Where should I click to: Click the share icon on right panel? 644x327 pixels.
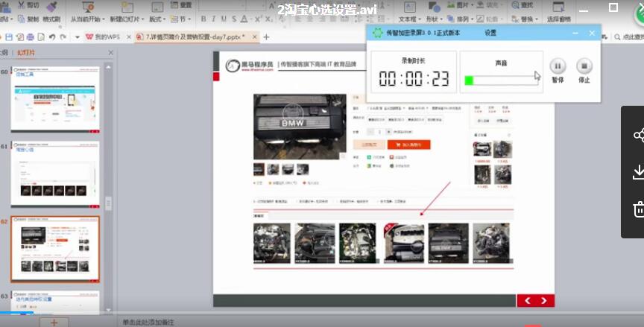pos(638,135)
